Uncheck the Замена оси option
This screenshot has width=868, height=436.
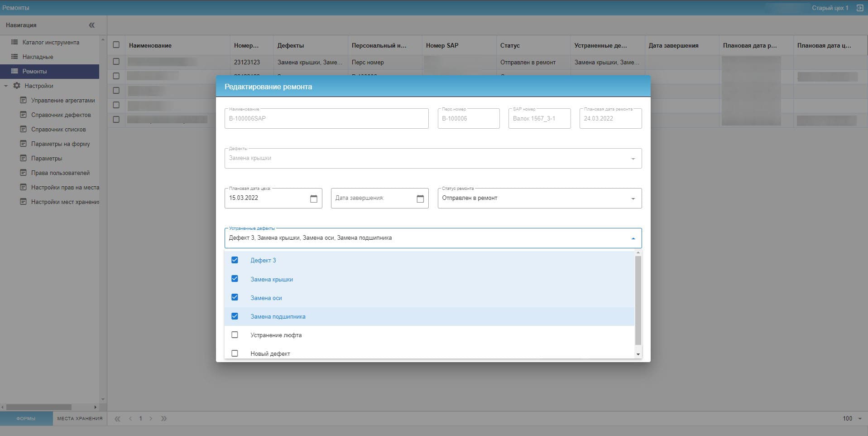[x=235, y=297]
